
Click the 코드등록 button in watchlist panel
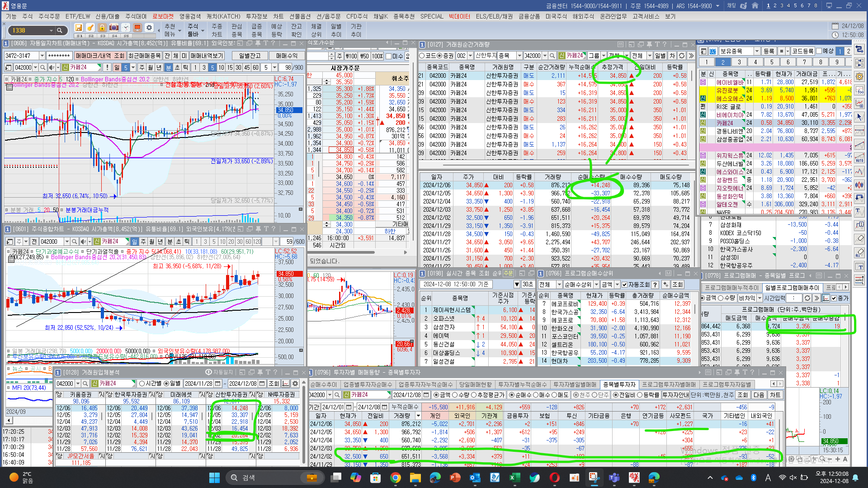[803, 51]
